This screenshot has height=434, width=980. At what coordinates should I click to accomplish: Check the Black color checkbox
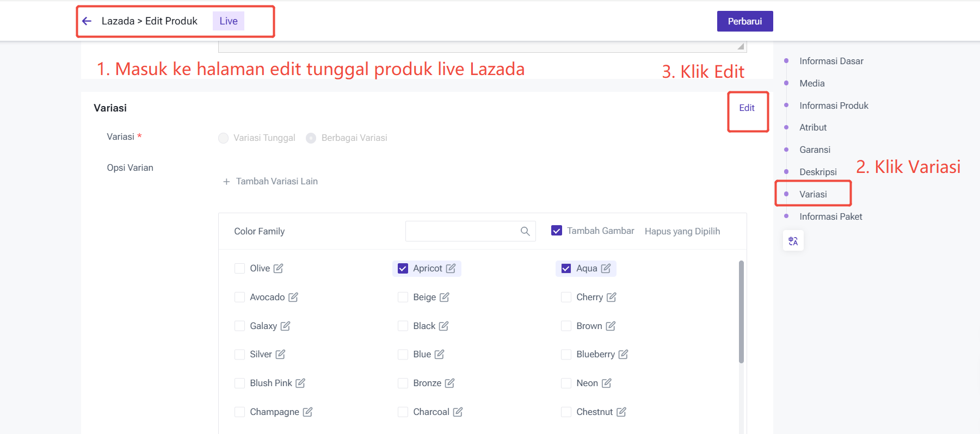[403, 326]
